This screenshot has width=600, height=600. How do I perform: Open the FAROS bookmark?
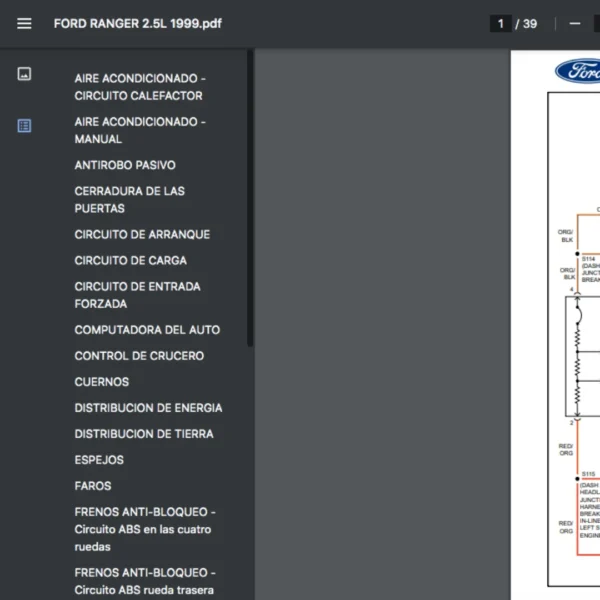coord(93,486)
